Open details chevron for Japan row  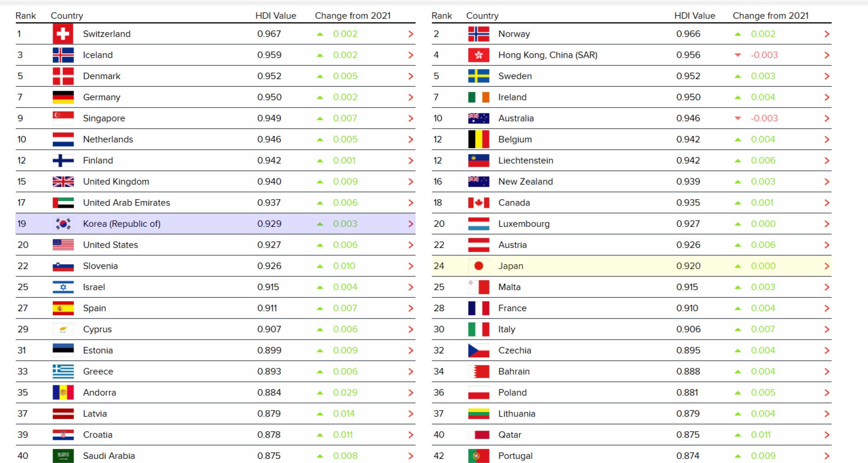coord(826,266)
